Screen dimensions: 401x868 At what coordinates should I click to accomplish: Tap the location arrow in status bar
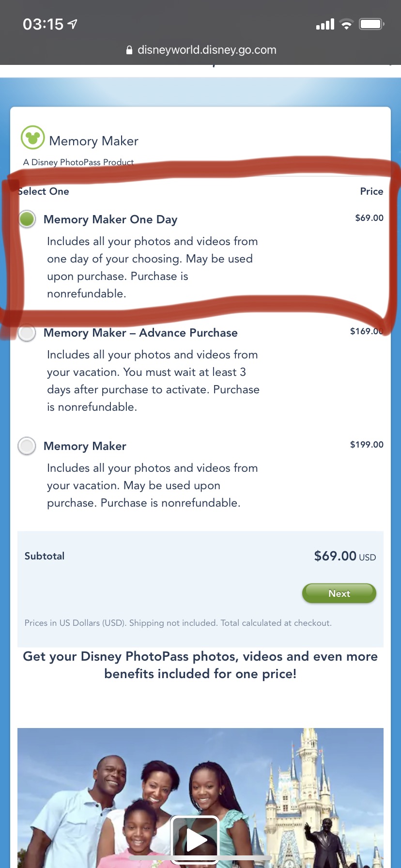[x=73, y=24]
